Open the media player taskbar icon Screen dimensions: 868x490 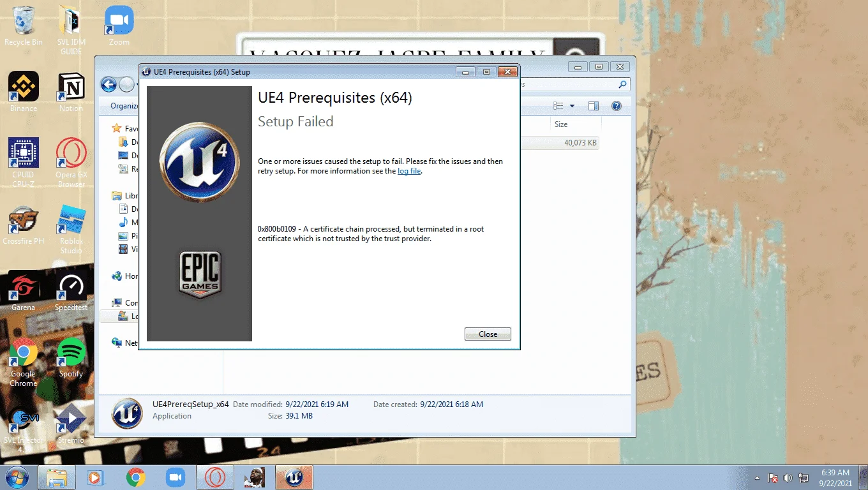click(95, 477)
